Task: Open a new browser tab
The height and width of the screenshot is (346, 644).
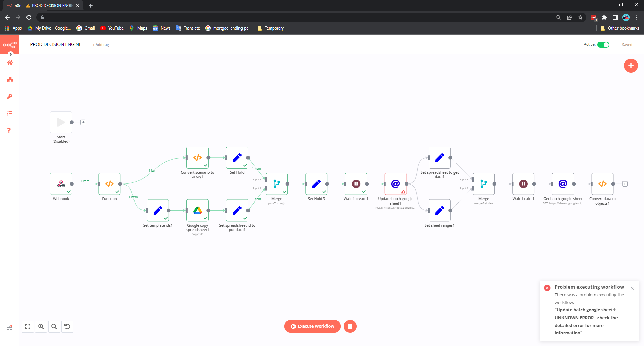Action: tap(91, 6)
